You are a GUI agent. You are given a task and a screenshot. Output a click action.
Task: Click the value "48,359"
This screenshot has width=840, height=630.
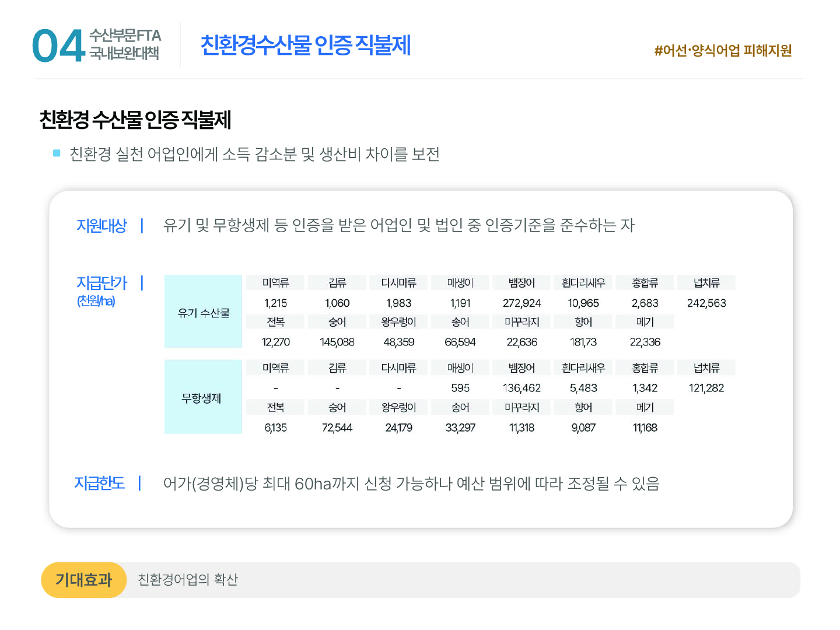tap(399, 342)
